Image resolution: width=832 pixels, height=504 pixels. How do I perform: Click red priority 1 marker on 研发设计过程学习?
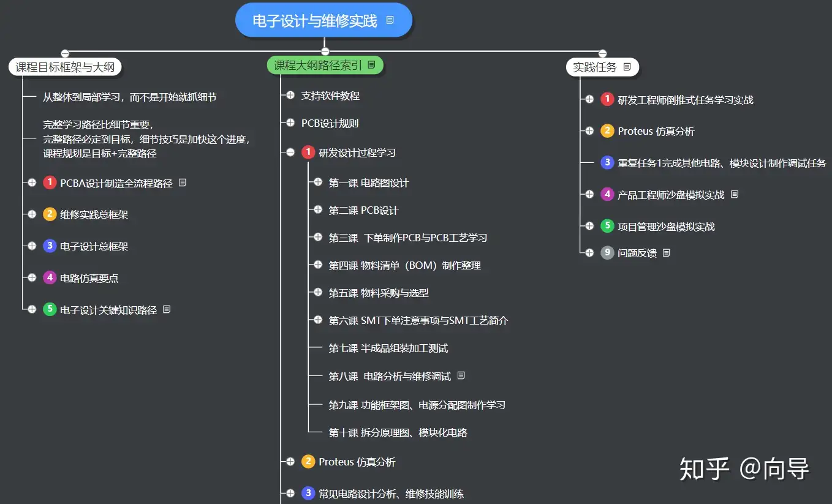tap(308, 152)
